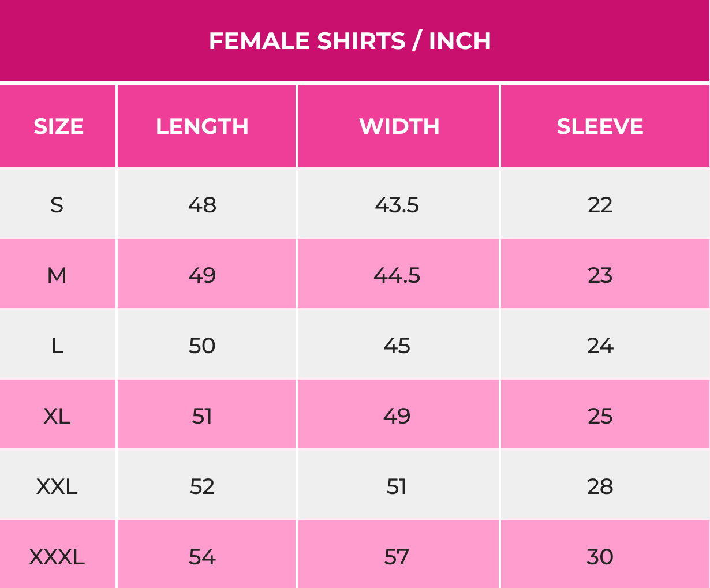Click the SIZE column header
The image size is (710, 588).
(x=58, y=126)
